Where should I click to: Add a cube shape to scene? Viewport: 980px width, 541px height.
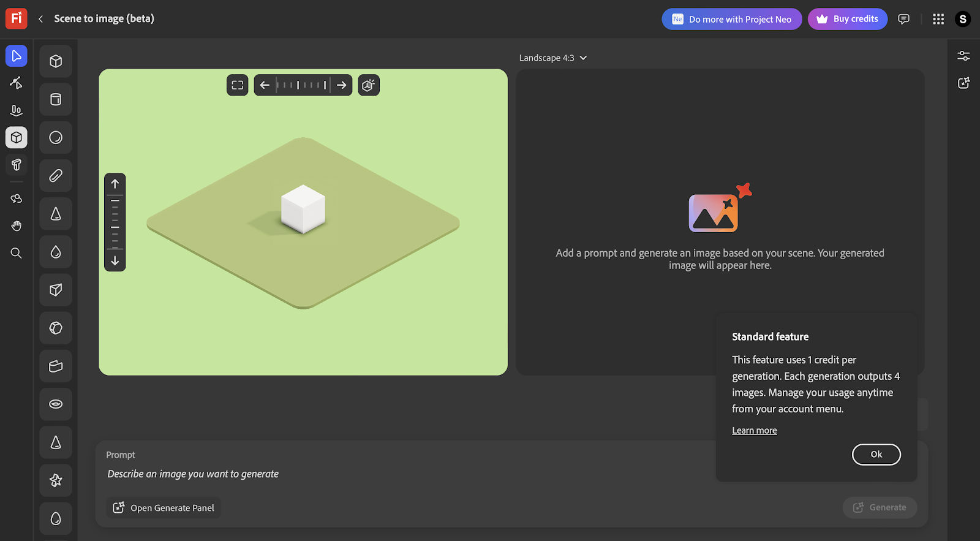56,61
